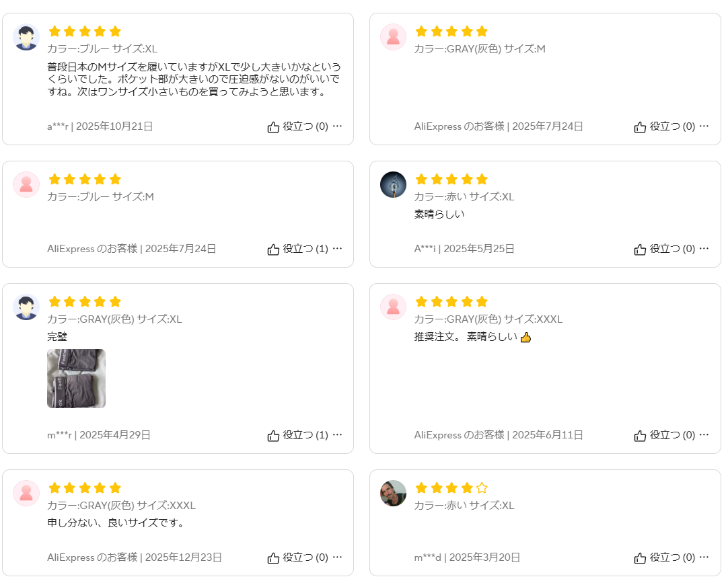Click thumbs-up on GRAY サイズ:M review
Screen dimensions: 728x583
(x=640, y=127)
